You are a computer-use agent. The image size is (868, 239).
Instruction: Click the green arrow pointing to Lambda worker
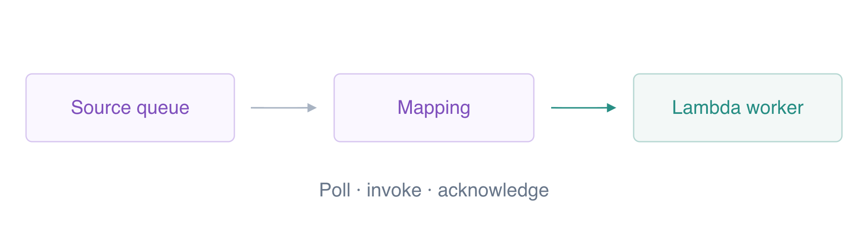(584, 108)
